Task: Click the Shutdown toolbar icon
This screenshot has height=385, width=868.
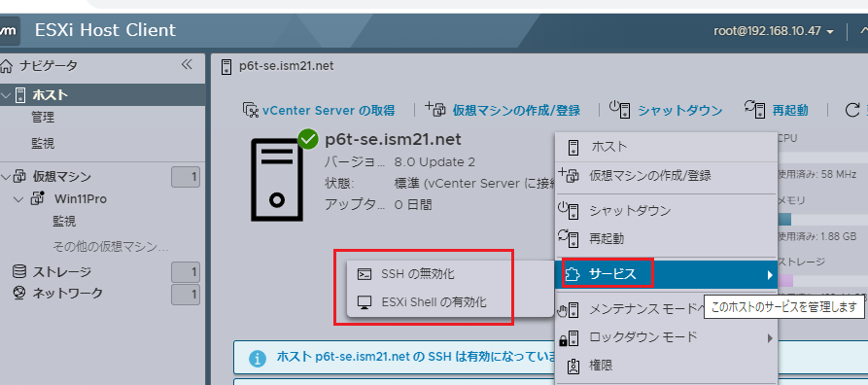Action: [620, 109]
